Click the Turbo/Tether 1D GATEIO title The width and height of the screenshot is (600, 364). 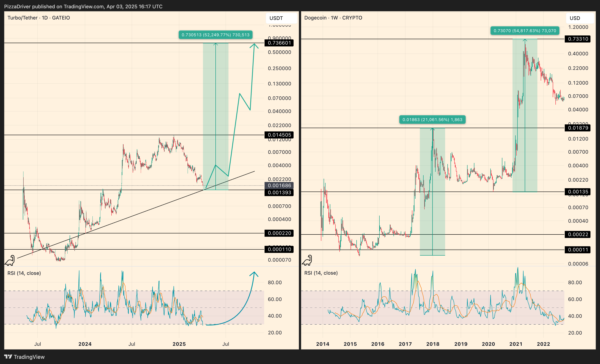pyautogui.click(x=39, y=18)
